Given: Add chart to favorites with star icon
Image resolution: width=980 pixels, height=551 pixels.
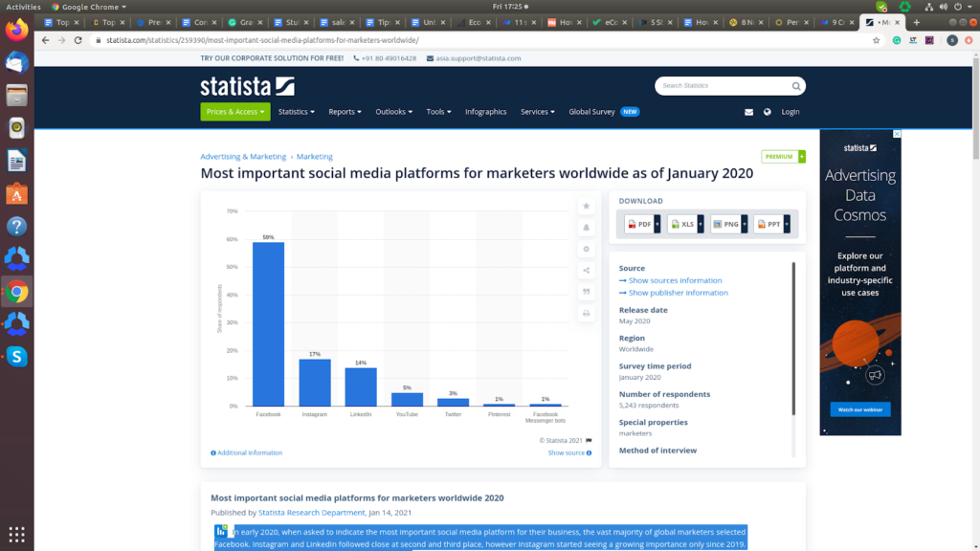Looking at the screenshot, I should point(587,207).
